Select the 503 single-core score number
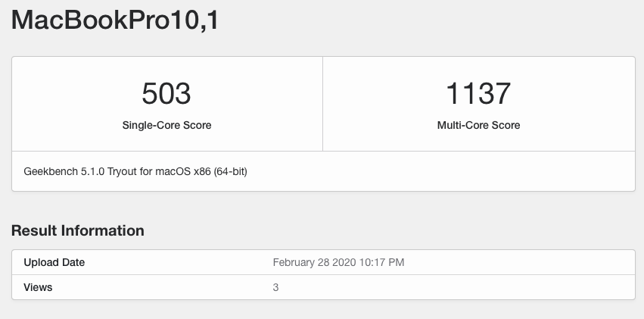This screenshot has height=319, width=644. (x=166, y=94)
